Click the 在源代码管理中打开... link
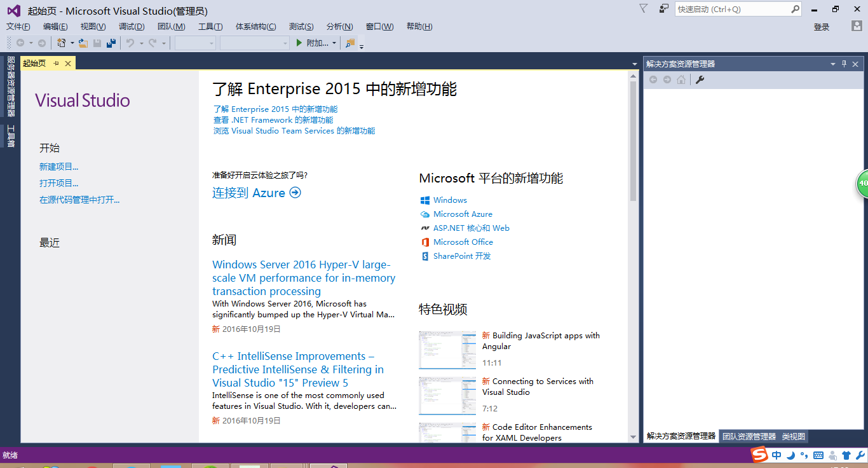 pyautogui.click(x=79, y=200)
